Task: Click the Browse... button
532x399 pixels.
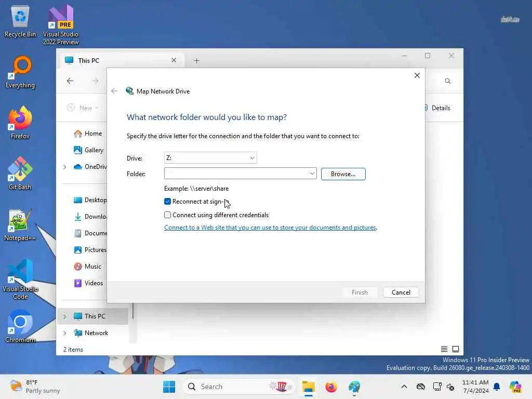Action: (343, 174)
